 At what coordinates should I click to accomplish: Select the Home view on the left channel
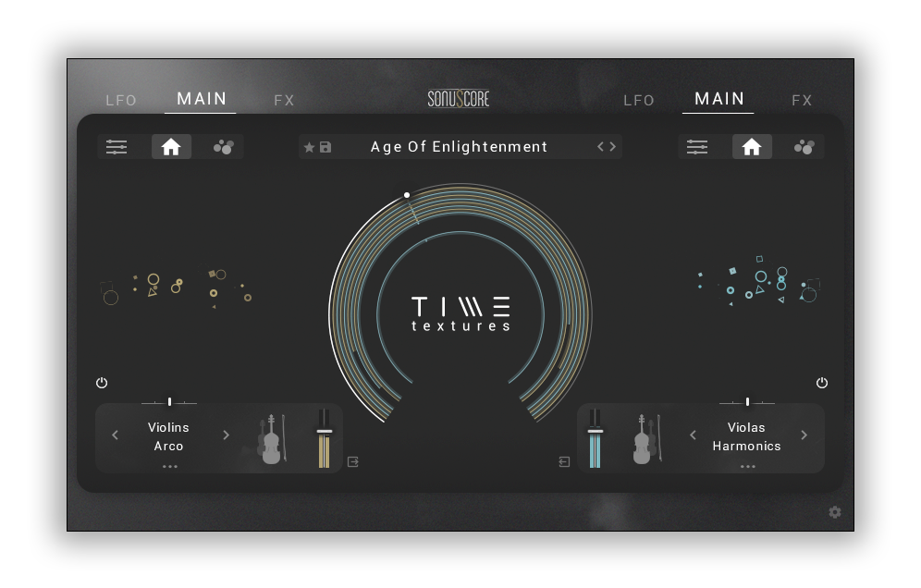[171, 146]
